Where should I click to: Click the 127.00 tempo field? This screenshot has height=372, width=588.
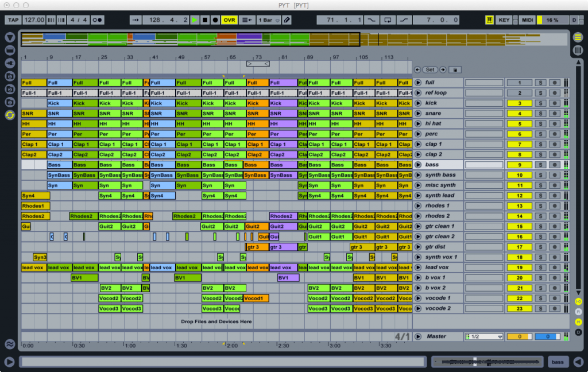[34, 20]
